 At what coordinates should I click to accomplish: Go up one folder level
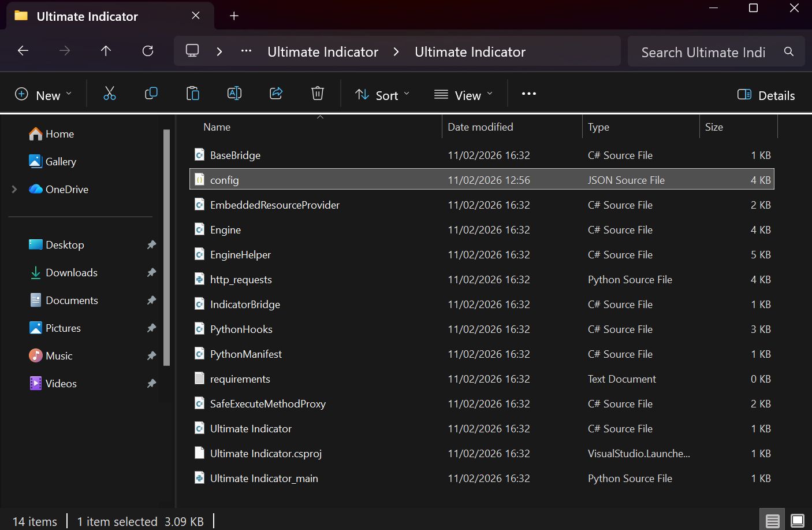click(106, 51)
